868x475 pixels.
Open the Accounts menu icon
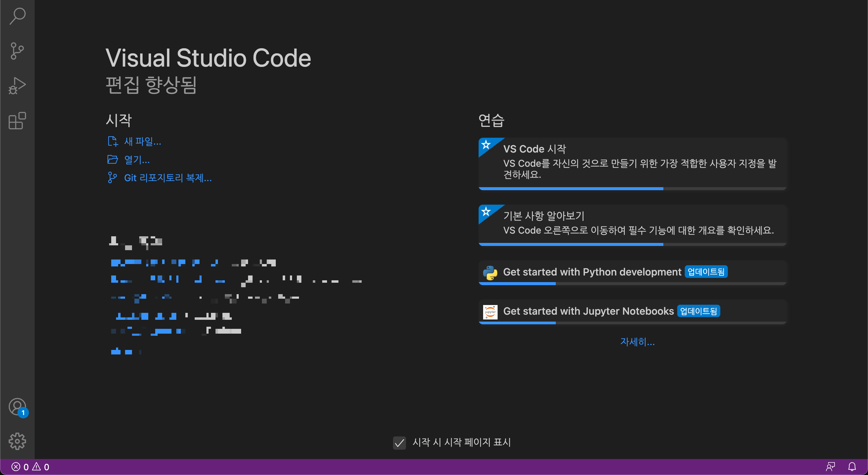tap(17, 407)
